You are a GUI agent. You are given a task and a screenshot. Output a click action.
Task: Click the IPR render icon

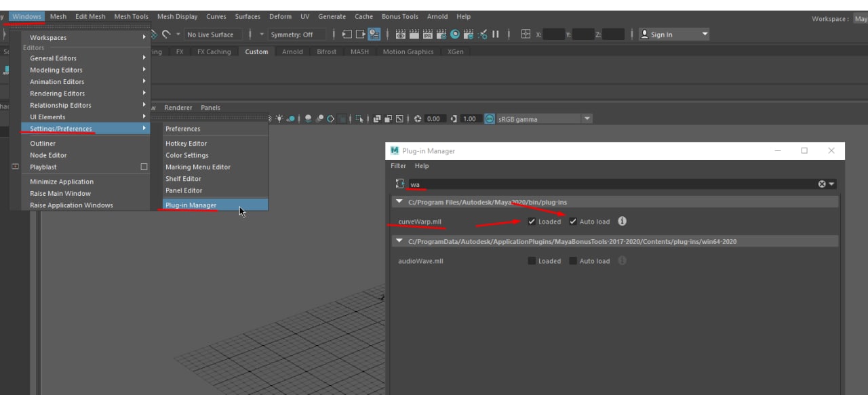pos(428,35)
